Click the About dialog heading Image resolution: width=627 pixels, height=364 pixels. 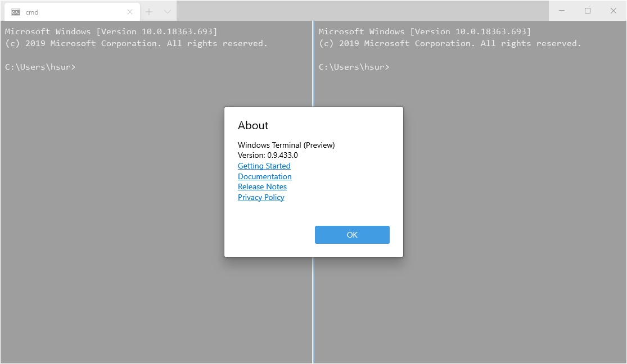[x=253, y=125]
